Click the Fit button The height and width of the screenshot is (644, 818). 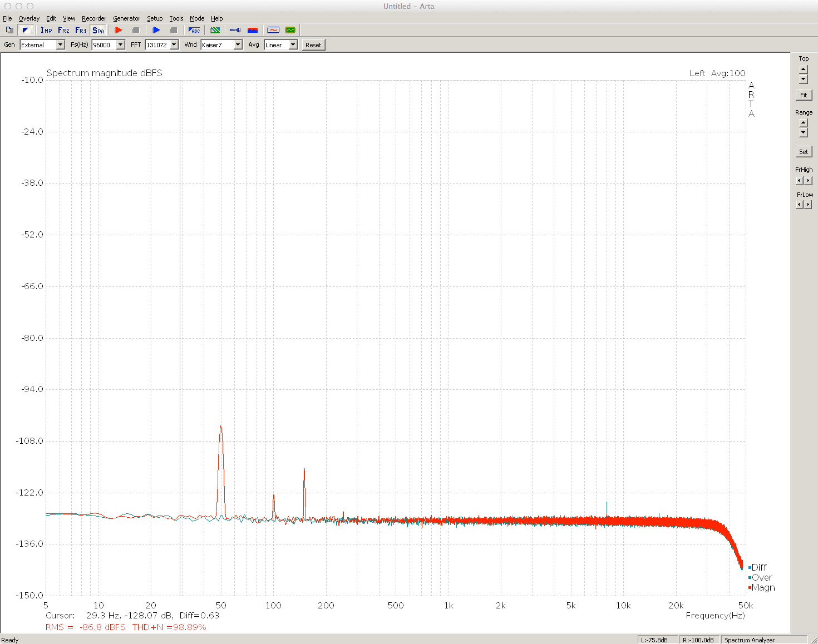pos(804,95)
